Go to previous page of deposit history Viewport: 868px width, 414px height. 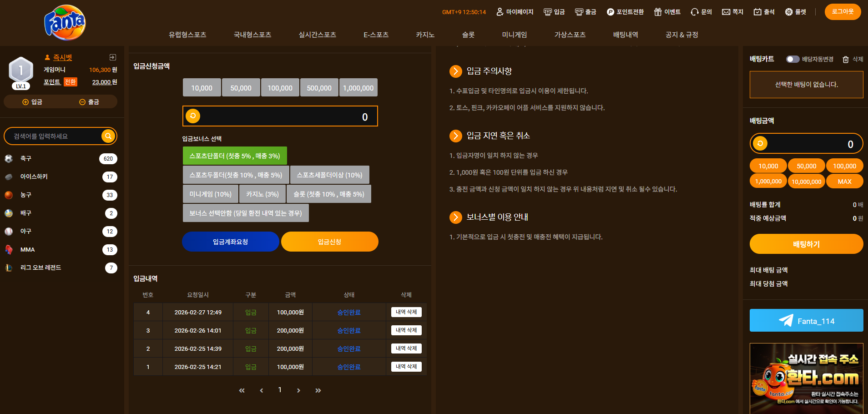pos(261,390)
